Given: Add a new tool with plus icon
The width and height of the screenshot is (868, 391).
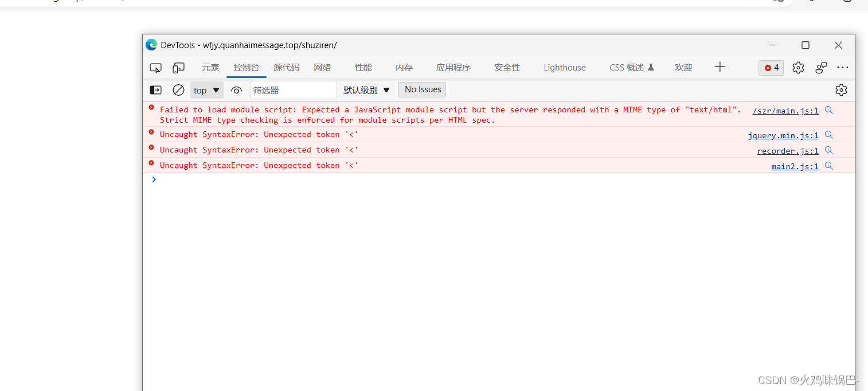Looking at the screenshot, I should [720, 67].
